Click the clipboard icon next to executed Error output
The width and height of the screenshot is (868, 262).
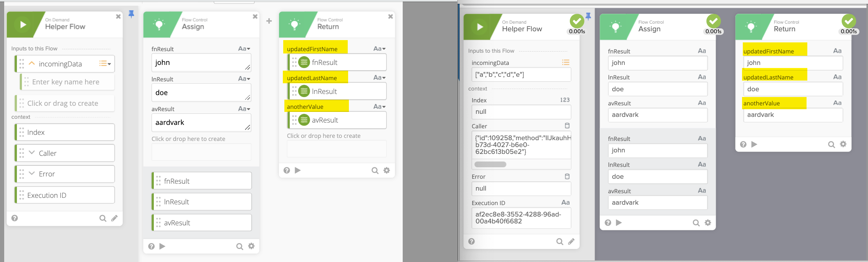[x=567, y=176]
